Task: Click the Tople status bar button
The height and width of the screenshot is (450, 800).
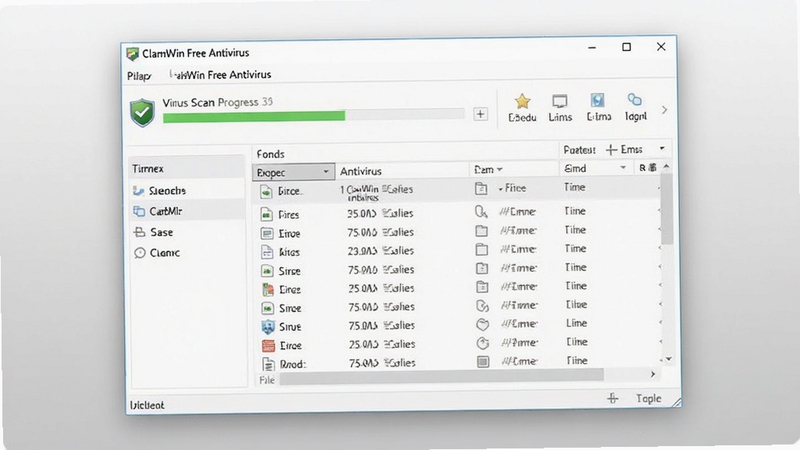Action: (x=648, y=398)
